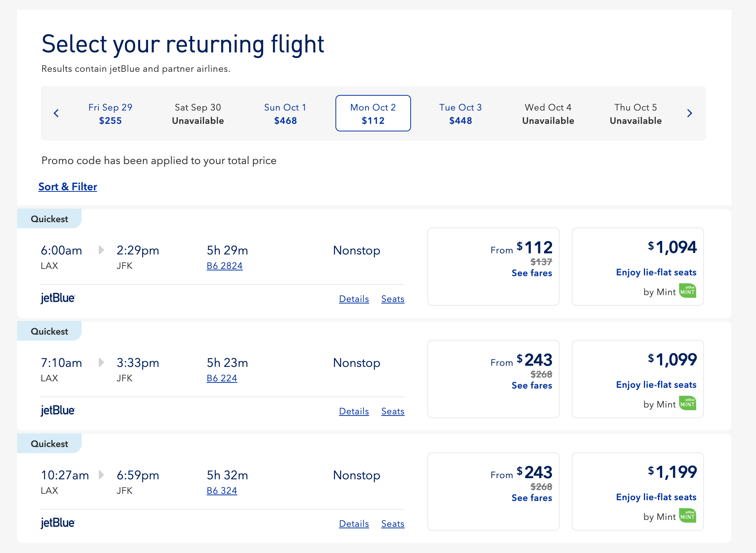
Task: See fares for 7:10am $243 flight
Action: pos(531,386)
